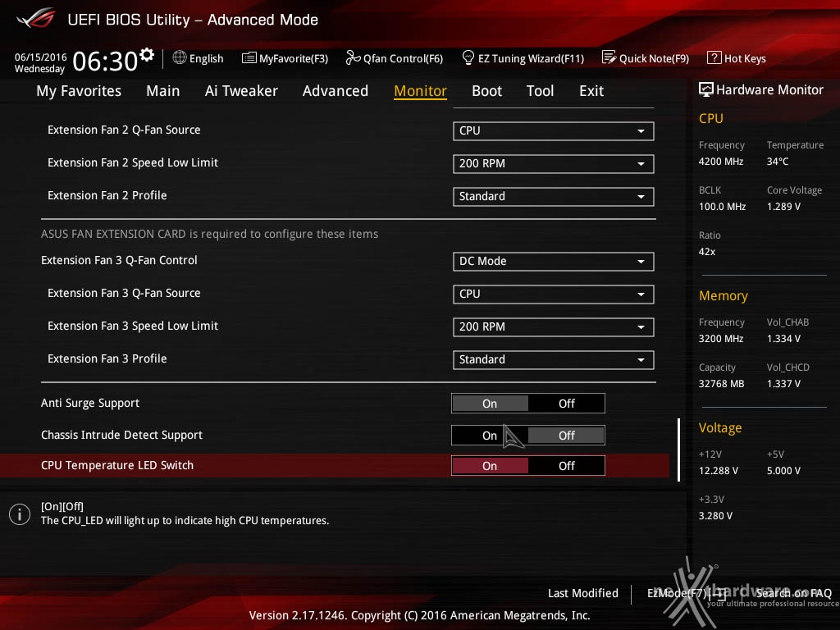Open Extension Fan 3 Q-Fan Source dropdown
This screenshot has height=630, width=840.
point(553,294)
